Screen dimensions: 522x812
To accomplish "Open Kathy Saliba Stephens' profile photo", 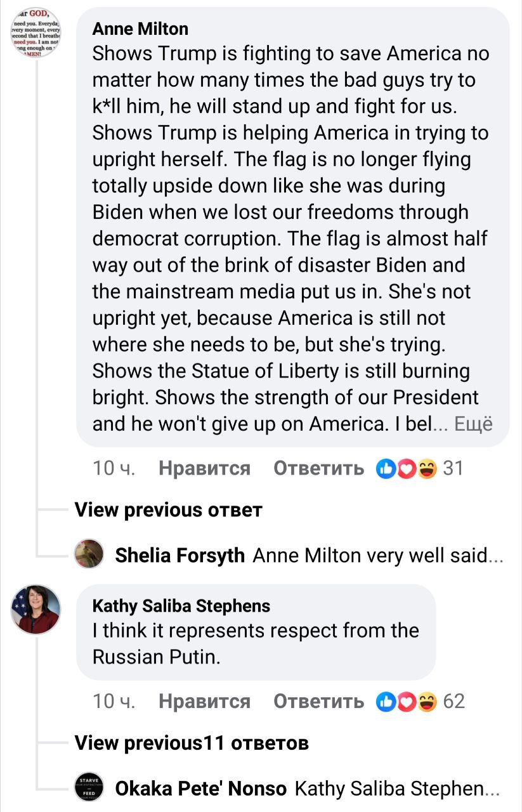I will [36, 609].
